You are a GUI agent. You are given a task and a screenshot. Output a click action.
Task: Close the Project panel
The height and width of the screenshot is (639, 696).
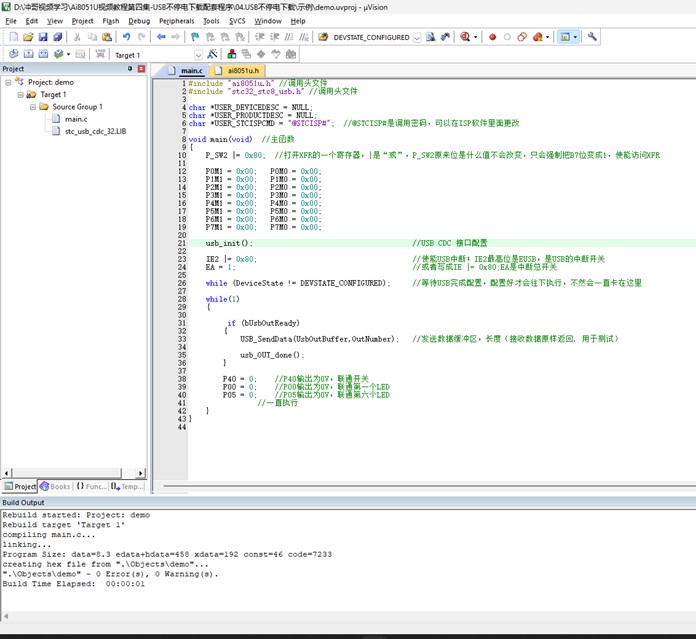(x=141, y=69)
